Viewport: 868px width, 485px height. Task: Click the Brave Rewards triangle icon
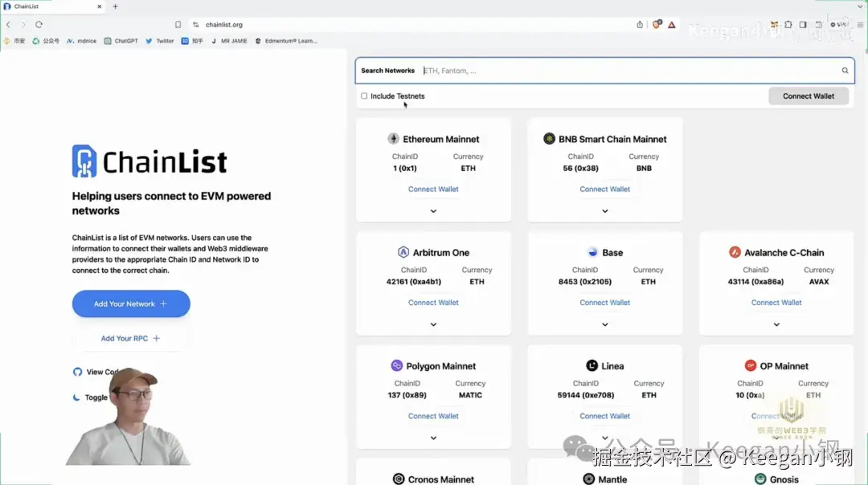[671, 24]
